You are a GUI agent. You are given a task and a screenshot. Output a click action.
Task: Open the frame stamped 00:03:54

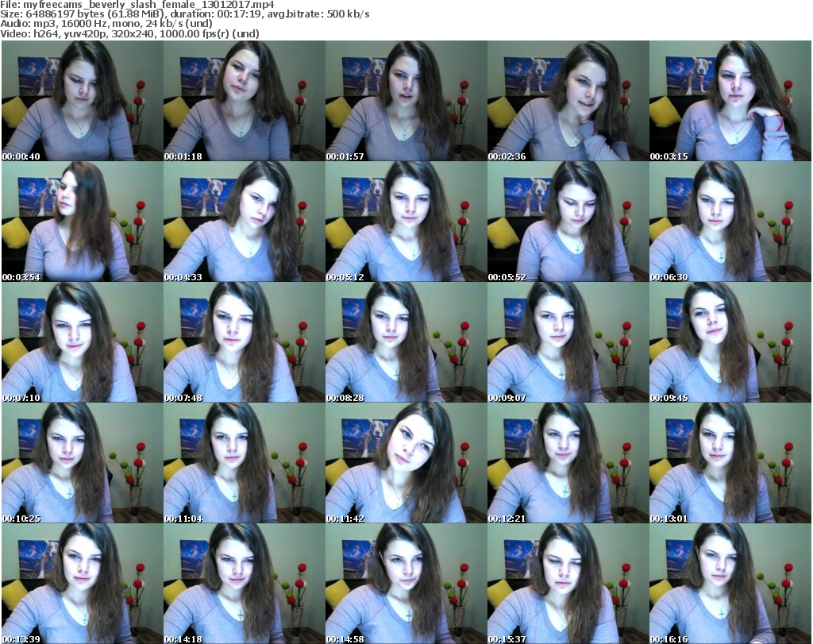pos(83,222)
